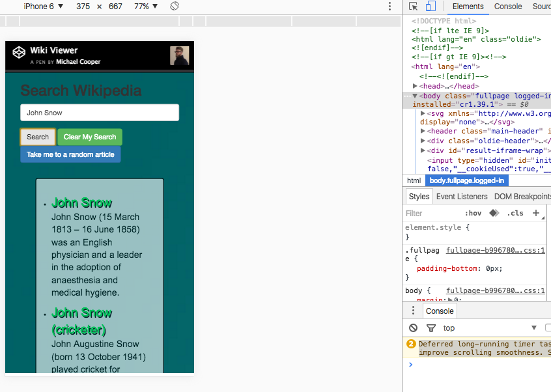Image resolution: width=551 pixels, height=392 pixels.
Task: Expand the svg element node
Action: click(x=423, y=113)
